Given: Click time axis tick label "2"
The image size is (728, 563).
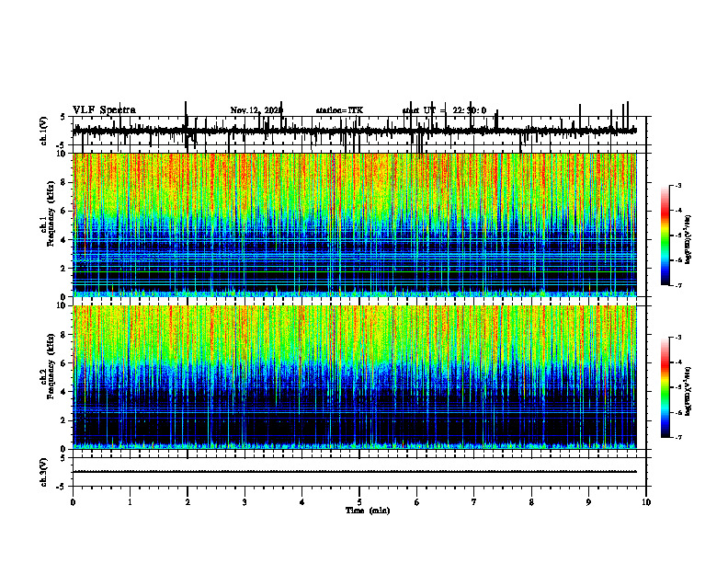Looking at the screenshot, I should [x=188, y=502].
